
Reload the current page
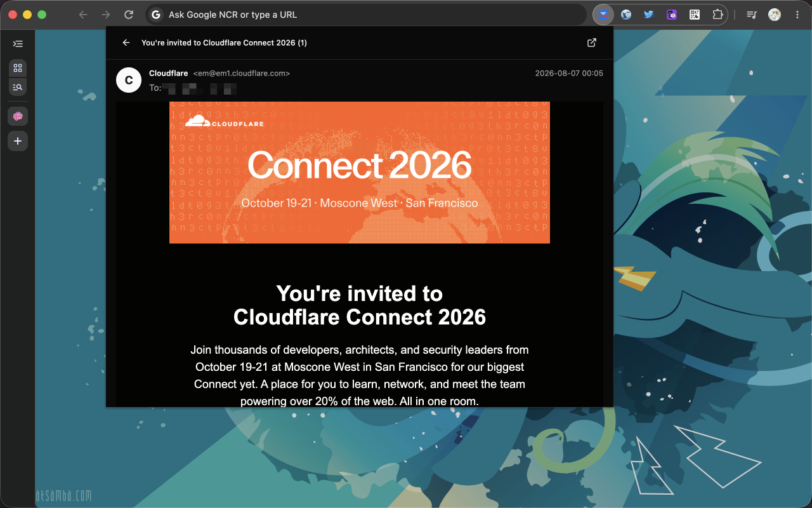tap(129, 15)
